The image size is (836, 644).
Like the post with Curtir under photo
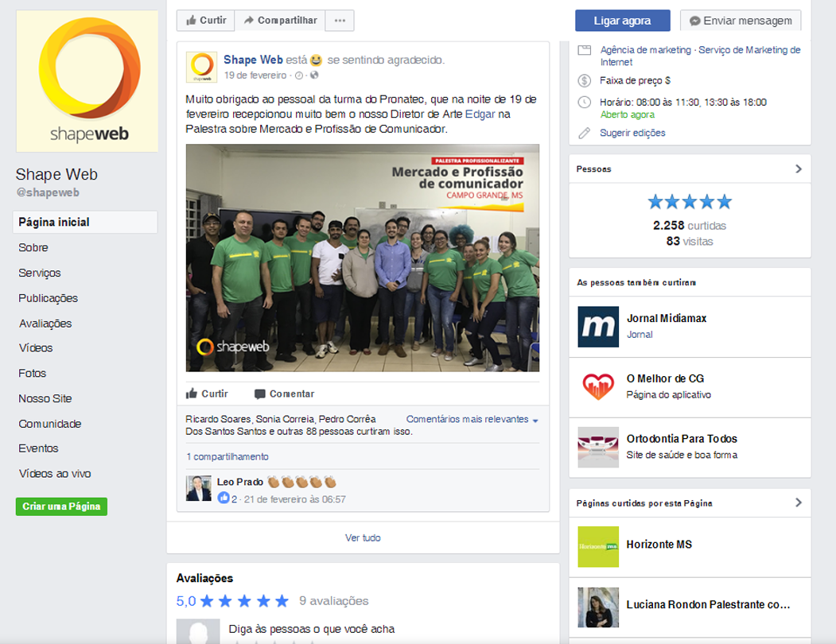tap(207, 394)
